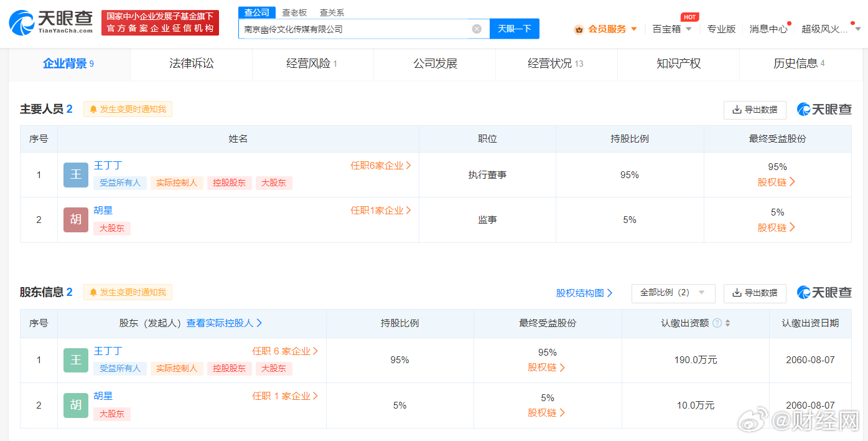Open 股权结构图 link
The height and width of the screenshot is (441, 868).
tap(584, 293)
